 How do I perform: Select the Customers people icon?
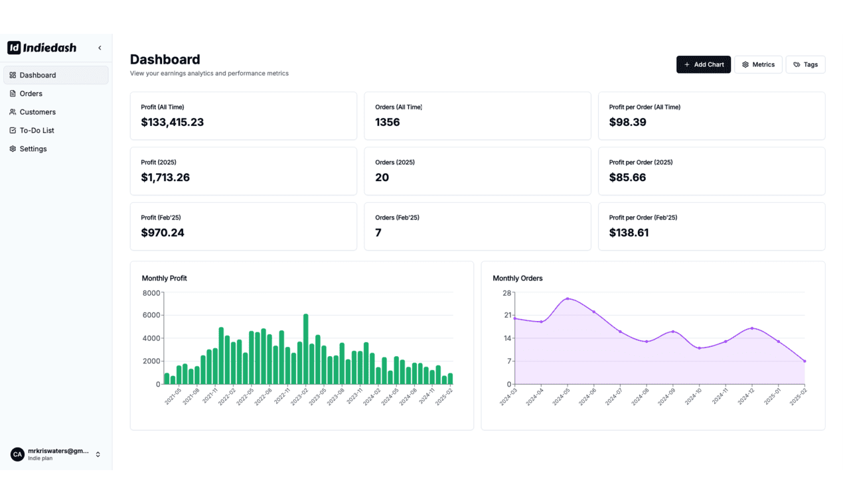click(13, 112)
